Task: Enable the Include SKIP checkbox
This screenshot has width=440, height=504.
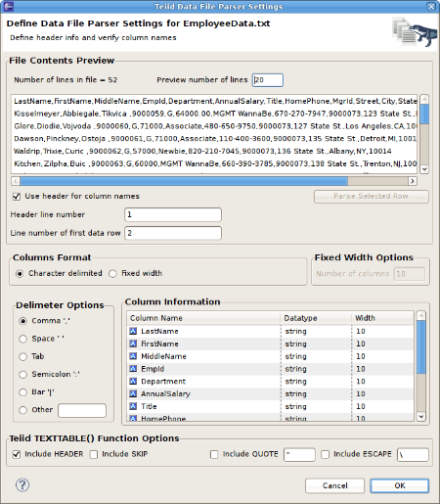Action: click(x=94, y=454)
